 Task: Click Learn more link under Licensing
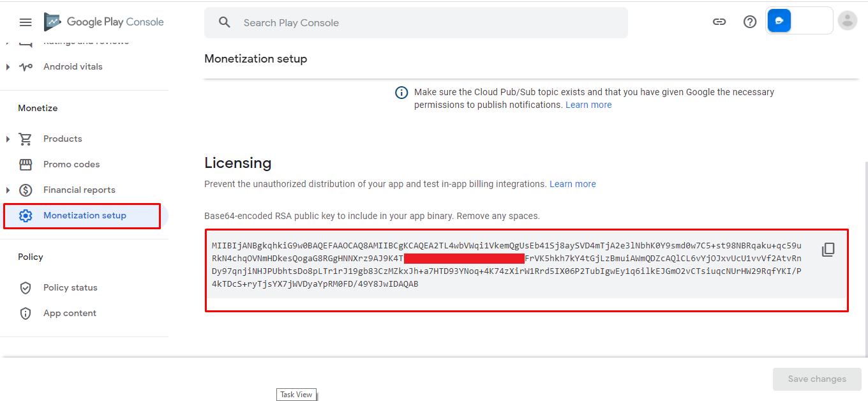click(x=572, y=184)
